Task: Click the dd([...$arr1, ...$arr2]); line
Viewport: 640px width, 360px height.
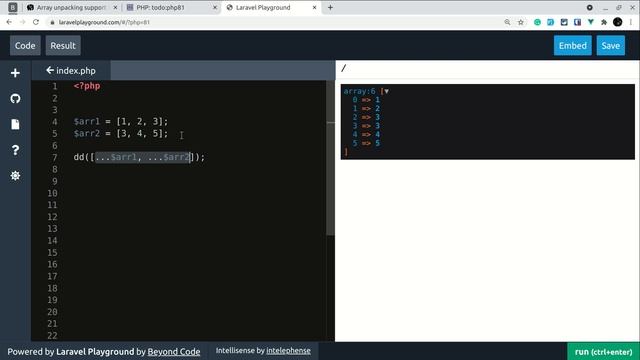Action: pos(139,157)
